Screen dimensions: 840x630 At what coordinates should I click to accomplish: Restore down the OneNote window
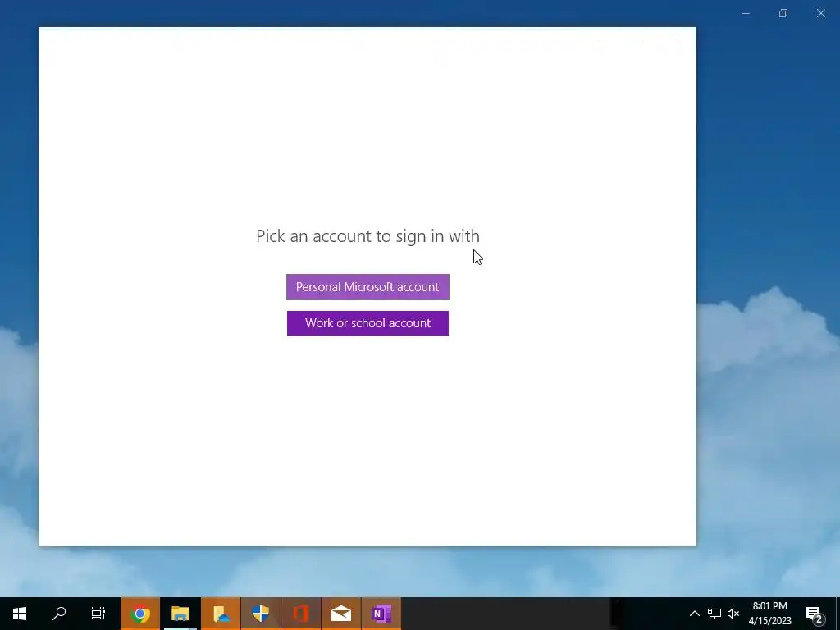tap(783, 13)
